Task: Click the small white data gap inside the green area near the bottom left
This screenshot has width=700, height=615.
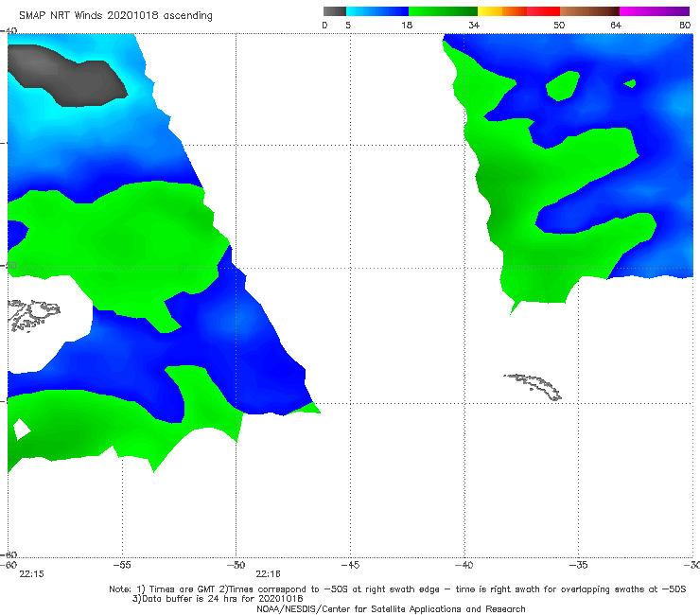Action: (22, 430)
